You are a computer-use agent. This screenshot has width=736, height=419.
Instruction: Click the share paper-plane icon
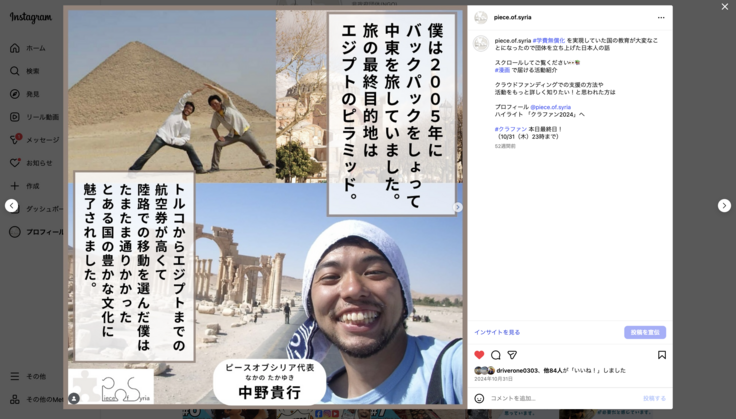[512, 355]
